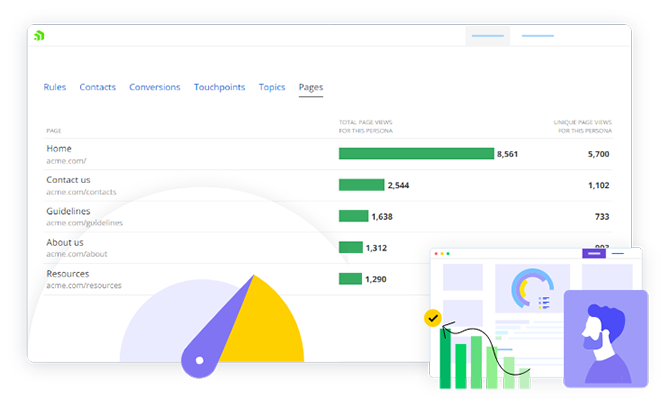Screen dimensions: 670x408
Task: Click the Home page views bar showing 8,561
Action: 416,154
